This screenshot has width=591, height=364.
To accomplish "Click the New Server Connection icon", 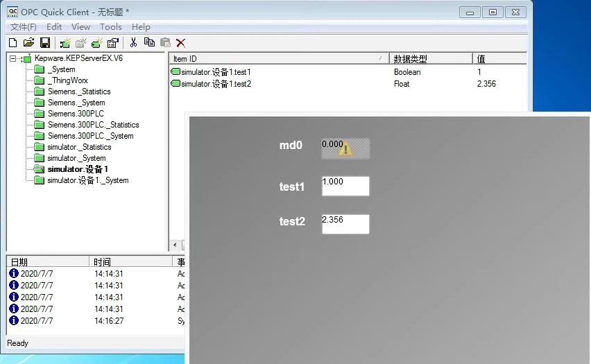I will [65, 43].
